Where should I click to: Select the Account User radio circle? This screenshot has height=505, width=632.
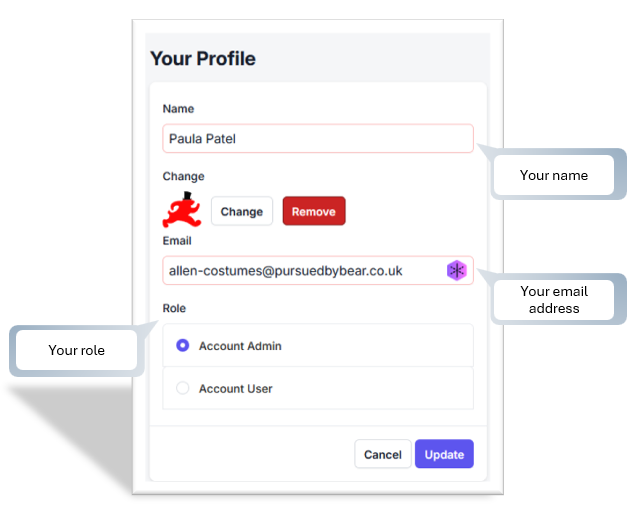[x=183, y=388]
